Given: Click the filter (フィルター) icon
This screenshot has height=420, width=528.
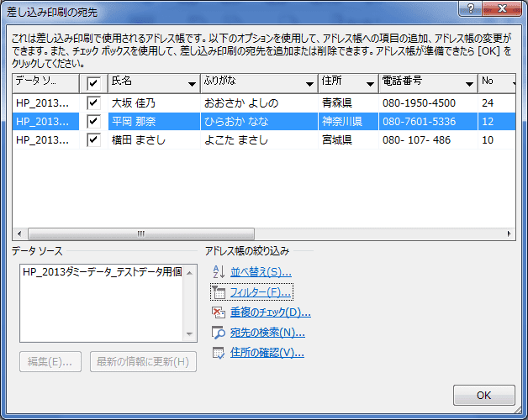Looking at the screenshot, I should (x=218, y=292).
